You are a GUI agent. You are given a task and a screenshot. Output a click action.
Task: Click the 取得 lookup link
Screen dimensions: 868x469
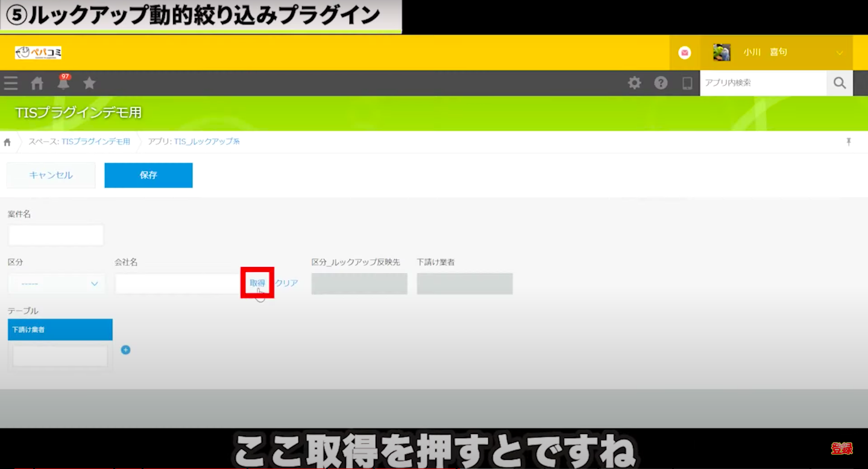coord(257,283)
